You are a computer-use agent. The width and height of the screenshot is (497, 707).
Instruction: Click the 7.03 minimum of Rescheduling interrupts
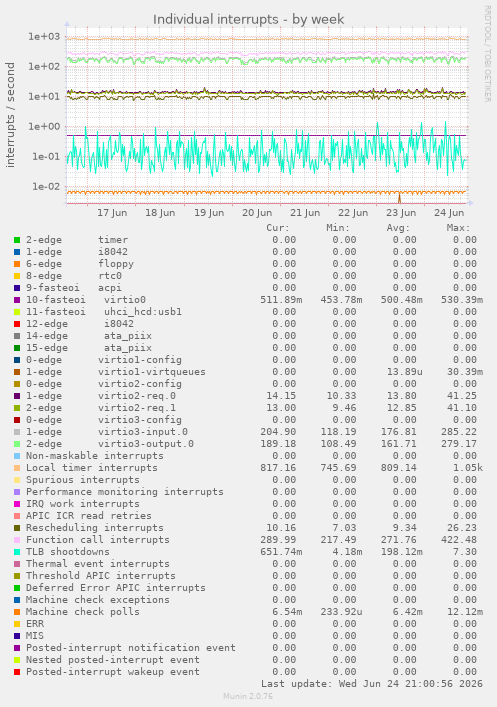pos(345,528)
